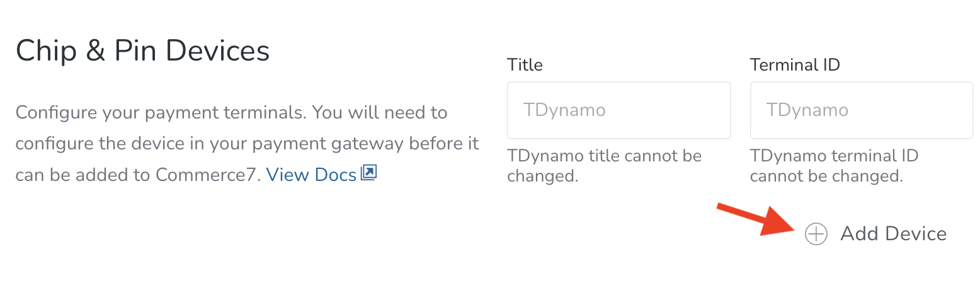Click the word 'Device' in Add Device
Screen dimensions: 980x285
[916, 234]
